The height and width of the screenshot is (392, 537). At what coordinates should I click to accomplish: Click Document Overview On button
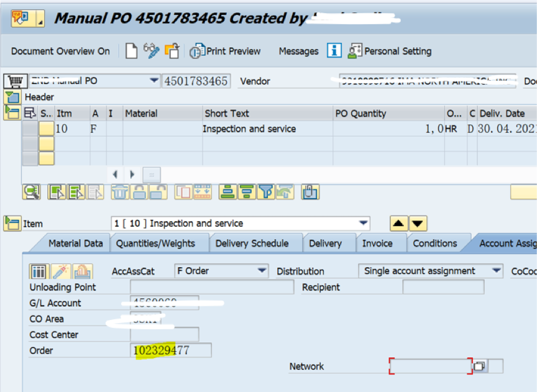click(x=61, y=52)
